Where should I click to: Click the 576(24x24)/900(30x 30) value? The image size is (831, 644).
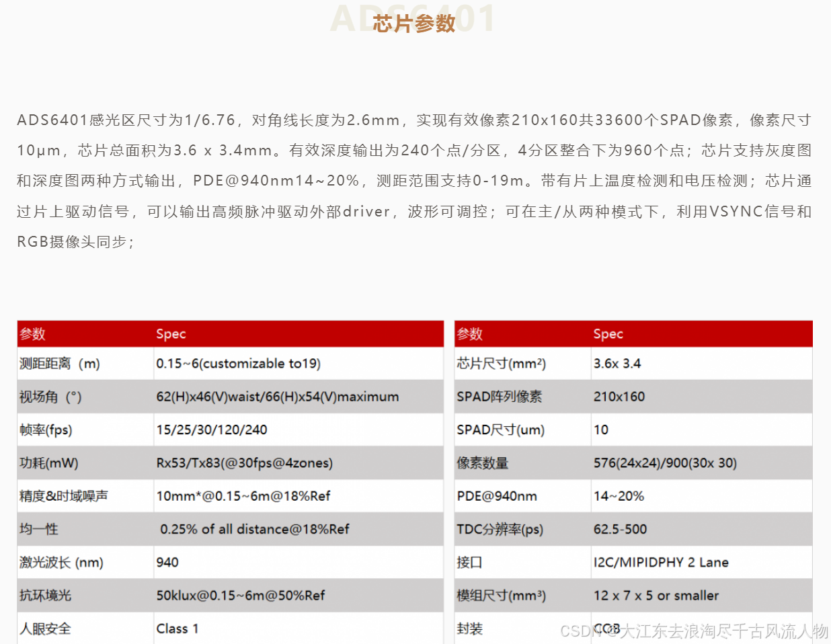point(665,462)
